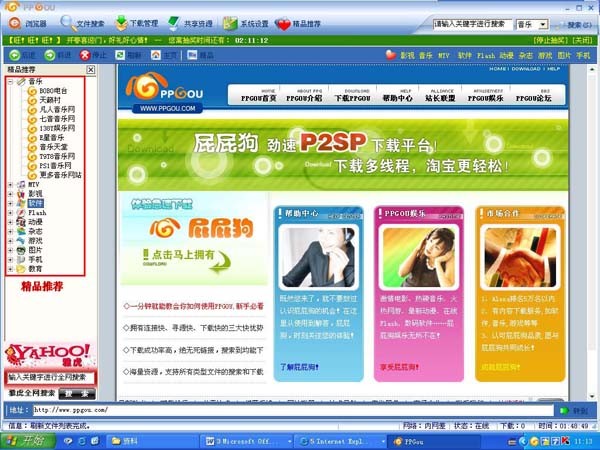Open the 音乐 shortcut in the blue bar

click(x=426, y=55)
